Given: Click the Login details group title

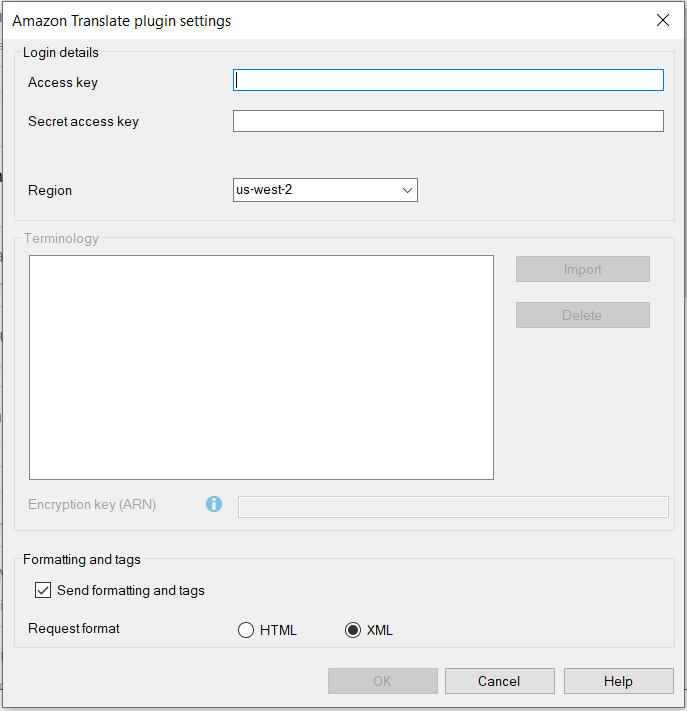Looking at the screenshot, I should 61,53.
